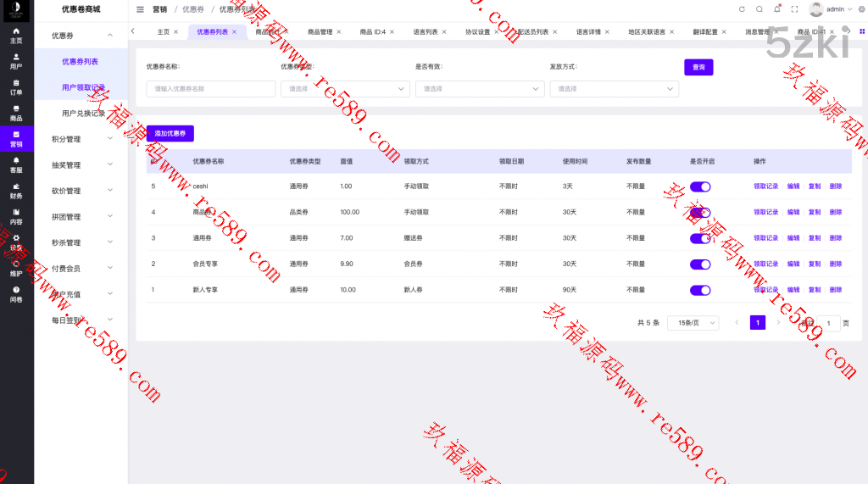
Task: Open the notification bell in header
Action: coord(777,9)
